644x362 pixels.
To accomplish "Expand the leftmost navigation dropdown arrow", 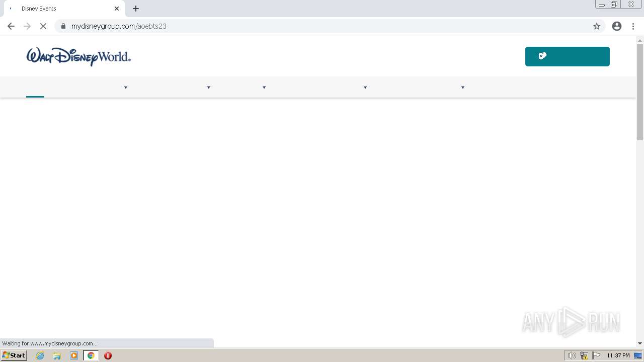I will click(x=126, y=87).
